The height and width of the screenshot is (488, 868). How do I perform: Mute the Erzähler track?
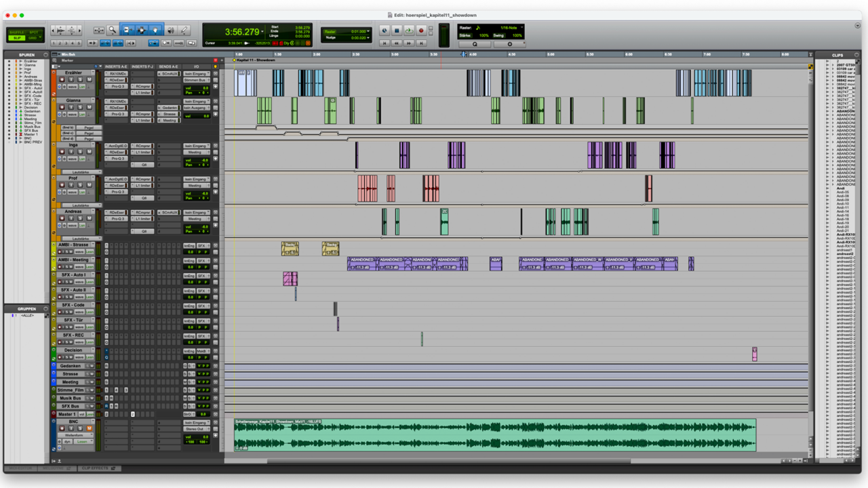pyautogui.click(x=89, y=79)
